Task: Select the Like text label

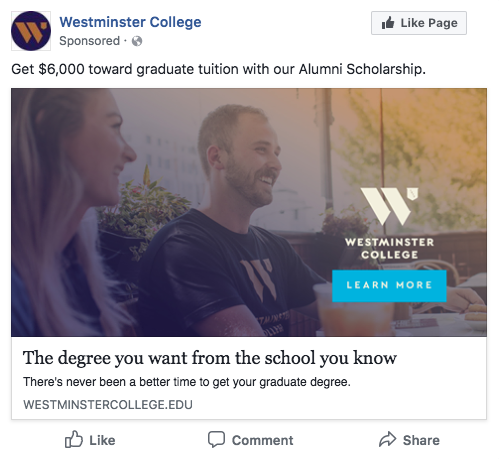Action: 102,440
